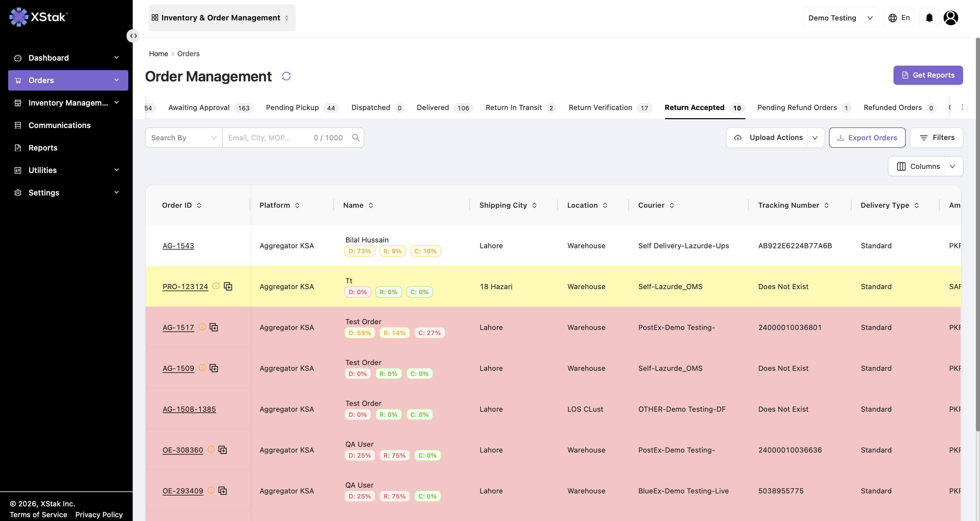This screenshot has height=521, width=980.
Task: Open the Terms of Service link
Action: [38, 515]
